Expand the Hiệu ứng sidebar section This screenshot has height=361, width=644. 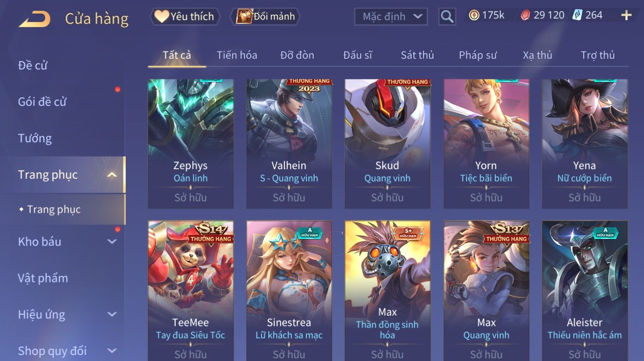112,314
